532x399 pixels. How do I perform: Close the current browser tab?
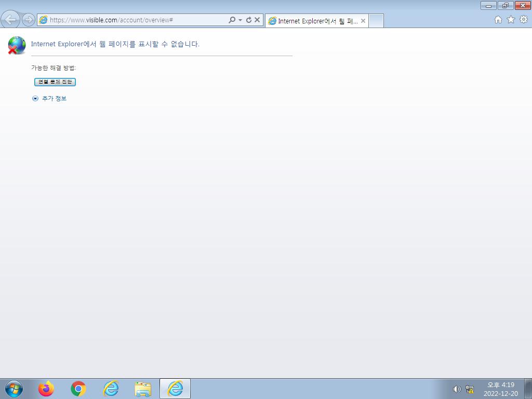click(x=363, y=21)
